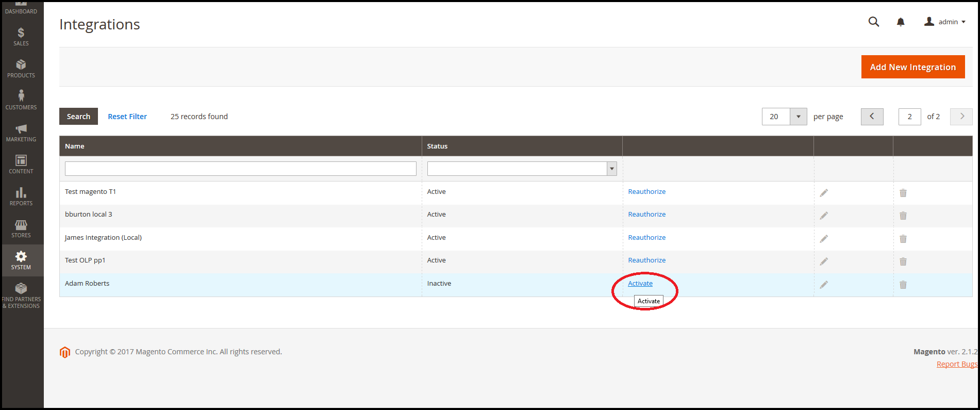The image size is (980, 410).
Task: Click Reauthorize for Test OLP pp1
Action: click(x=646, y=260)
